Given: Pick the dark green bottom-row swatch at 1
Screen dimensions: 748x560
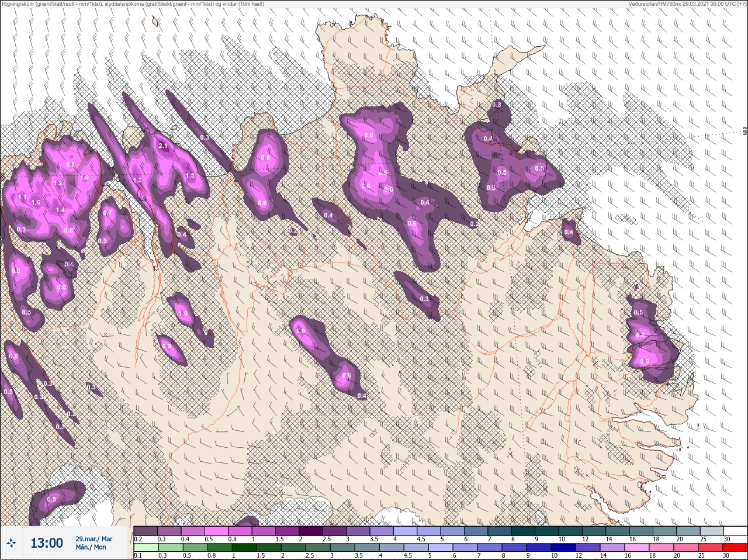Looking at the screenshot, I should (243, 548).
